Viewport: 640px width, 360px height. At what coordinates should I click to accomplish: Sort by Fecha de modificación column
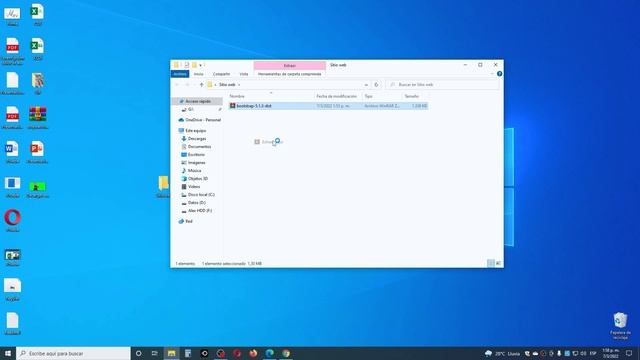[x=338, y=96]
